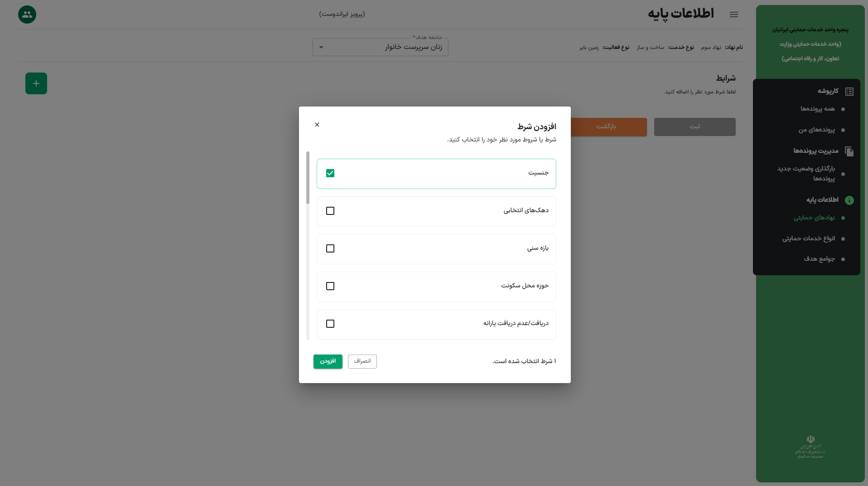Close the افزودن شرط dialog with X
Viewport: 868px width, 486px height.
(x=317, y=125)
